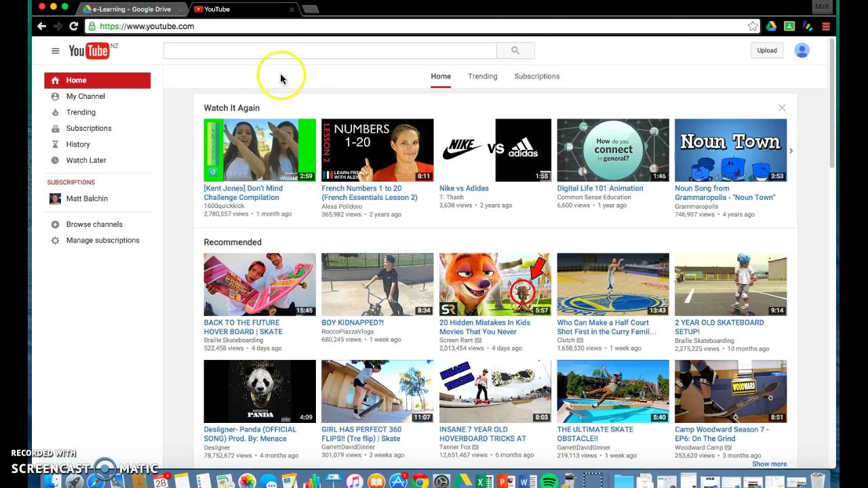Viewport: 868px width, 488px height.
Task: Open My Channel in sidebar
Action: click(x=85, y=96)
